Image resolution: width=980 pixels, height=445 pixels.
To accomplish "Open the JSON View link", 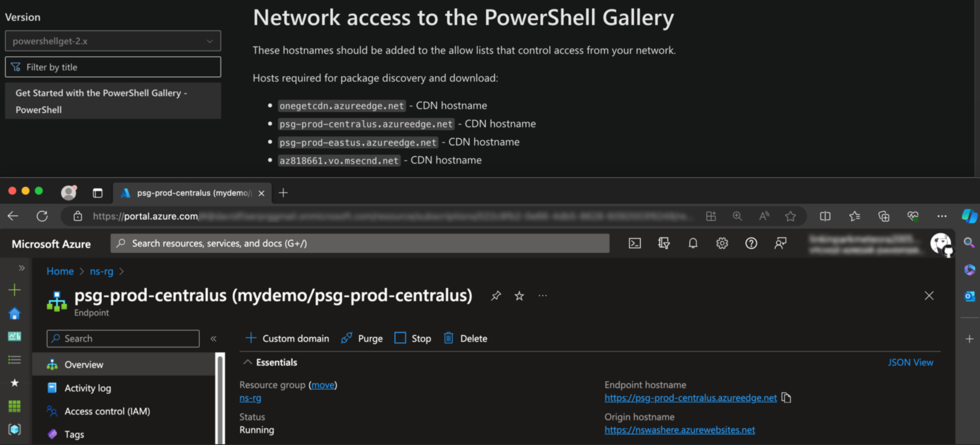I will coord(910,362).
